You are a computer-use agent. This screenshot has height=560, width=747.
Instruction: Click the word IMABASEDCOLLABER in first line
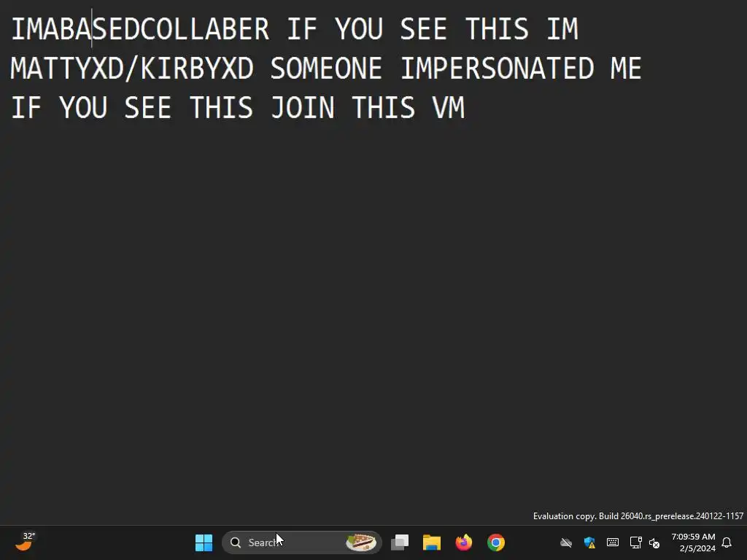click(140, 29)
